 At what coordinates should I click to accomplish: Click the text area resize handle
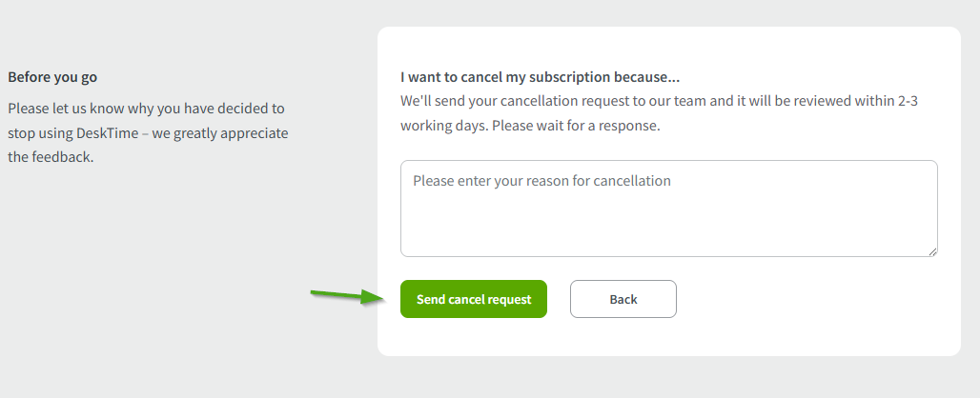coord(932,251)
